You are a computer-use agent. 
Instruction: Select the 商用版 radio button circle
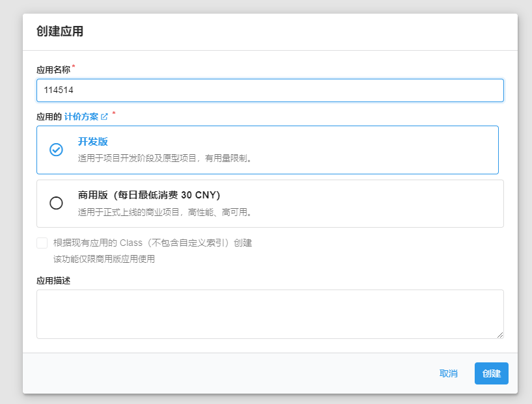(57, 203)
